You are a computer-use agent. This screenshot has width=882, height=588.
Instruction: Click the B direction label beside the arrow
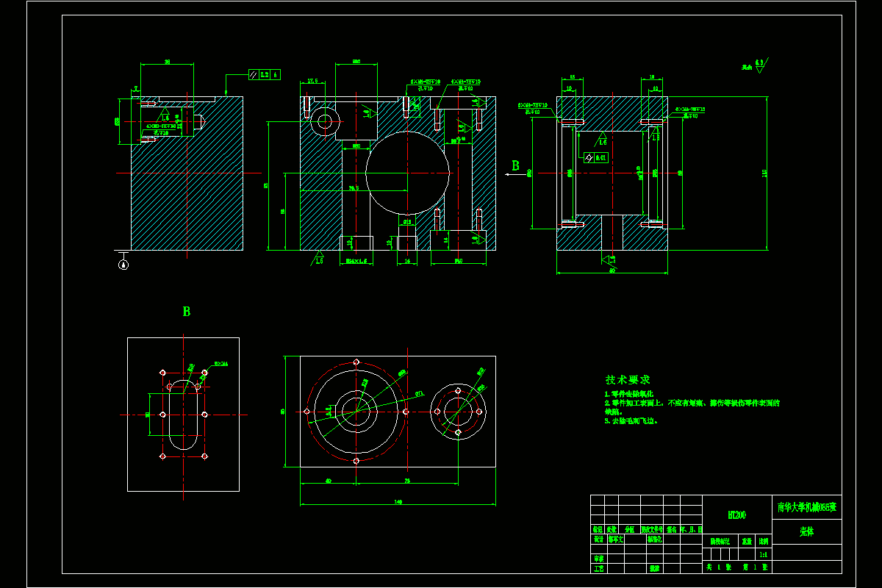(515, 165)
